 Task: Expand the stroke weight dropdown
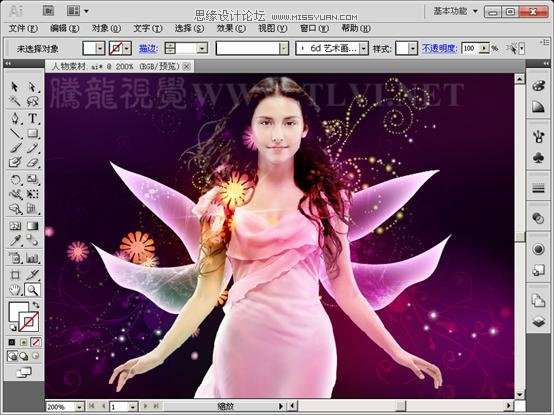[x=202, y=48]
